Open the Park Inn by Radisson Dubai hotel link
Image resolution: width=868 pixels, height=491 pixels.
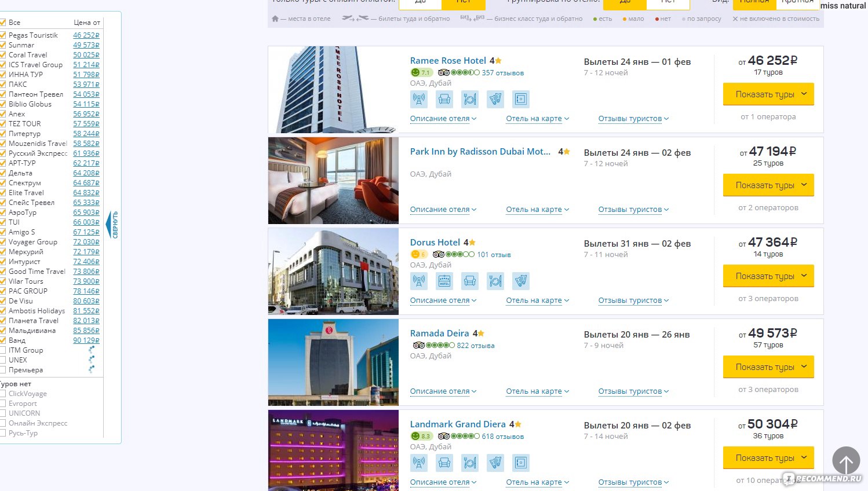(x=480, y=151)
